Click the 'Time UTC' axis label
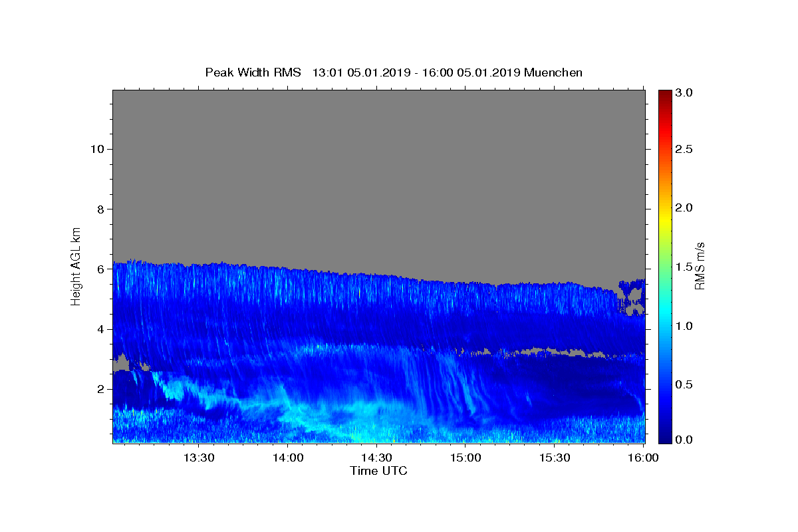 [x=378, y=471]
